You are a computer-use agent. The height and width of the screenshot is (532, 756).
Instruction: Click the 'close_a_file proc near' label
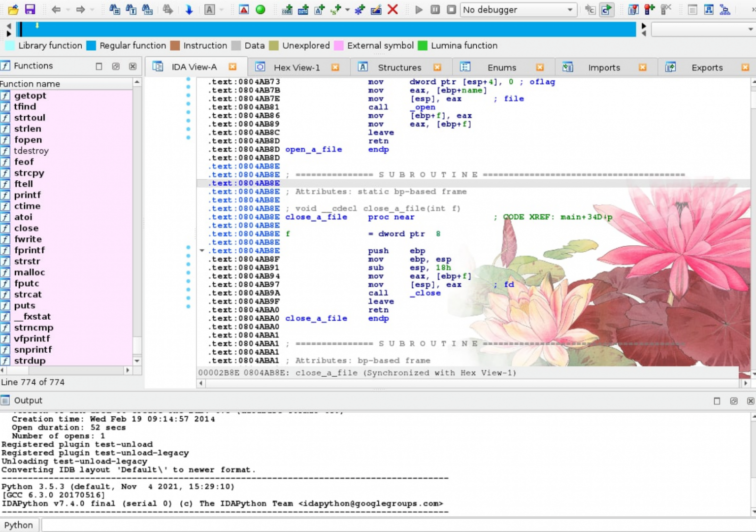(x=350, y=217)
